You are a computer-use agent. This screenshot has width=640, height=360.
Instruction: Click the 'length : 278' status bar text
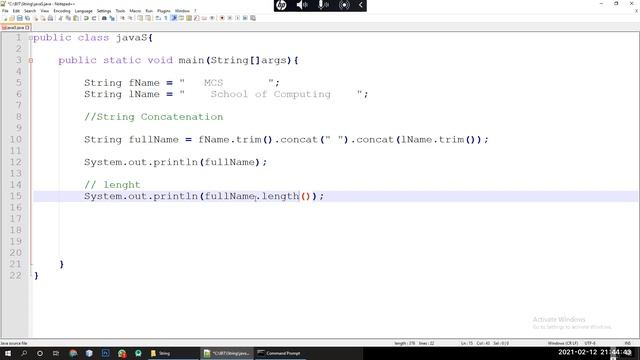404,343
